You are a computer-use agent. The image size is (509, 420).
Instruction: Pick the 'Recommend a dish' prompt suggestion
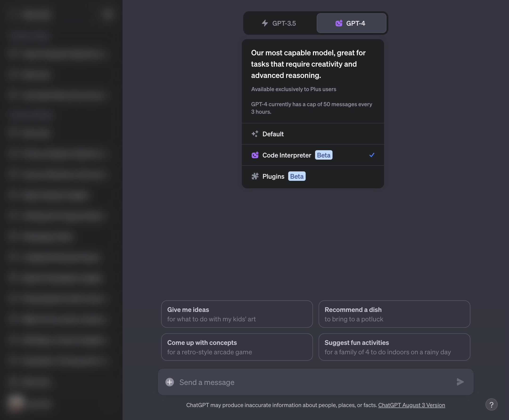click(x=394, y=314)
